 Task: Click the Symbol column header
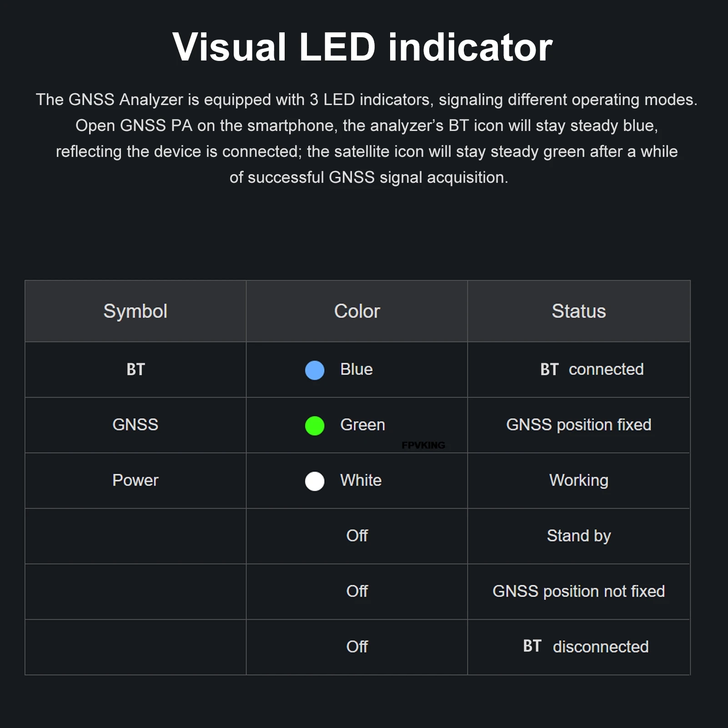pos(136,311)
